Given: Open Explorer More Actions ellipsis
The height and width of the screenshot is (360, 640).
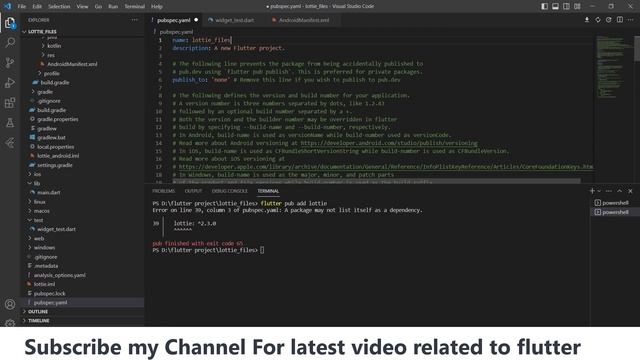Looking at the screenshot, I should (135, 20).
